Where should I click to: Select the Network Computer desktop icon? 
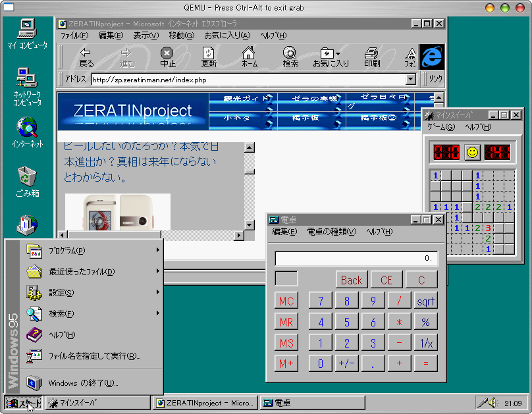(27, 87)
